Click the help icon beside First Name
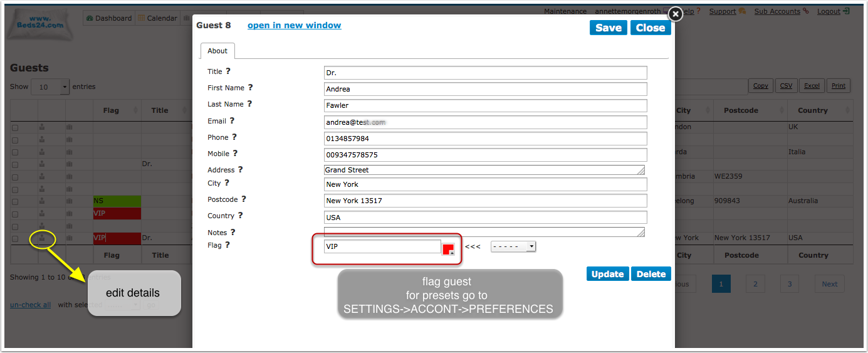 tap(250, 88)
